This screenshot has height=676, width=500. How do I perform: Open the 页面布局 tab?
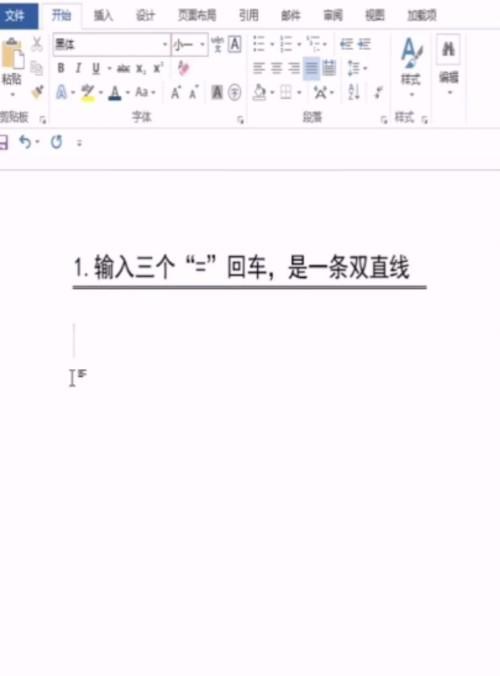point(197,16)
